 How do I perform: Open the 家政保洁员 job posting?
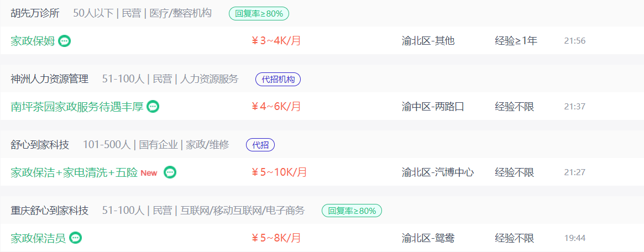pos(38,238)
